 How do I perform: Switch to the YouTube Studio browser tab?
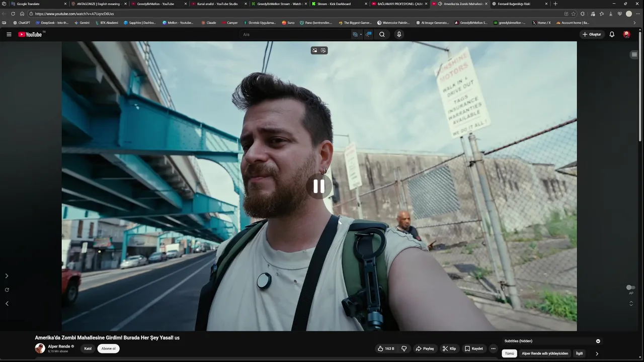click(x=217, y=4)
